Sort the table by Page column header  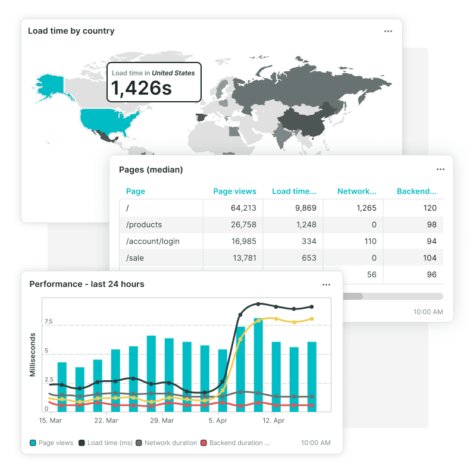pyautogui.click(x=136, y=192)
